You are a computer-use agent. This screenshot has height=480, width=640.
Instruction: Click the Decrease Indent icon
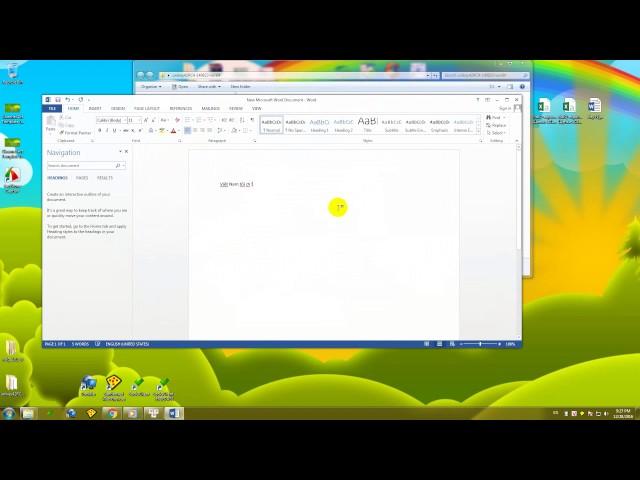coord(224,120)
